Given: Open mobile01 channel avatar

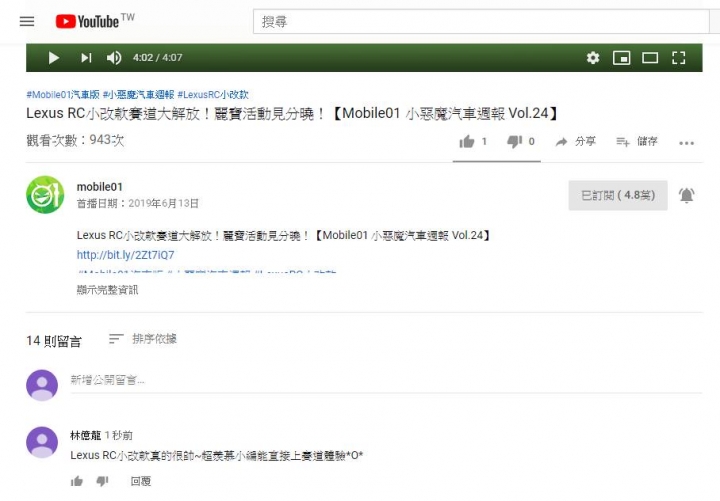Looking at the screenshot, I should [x=45, y=195].
